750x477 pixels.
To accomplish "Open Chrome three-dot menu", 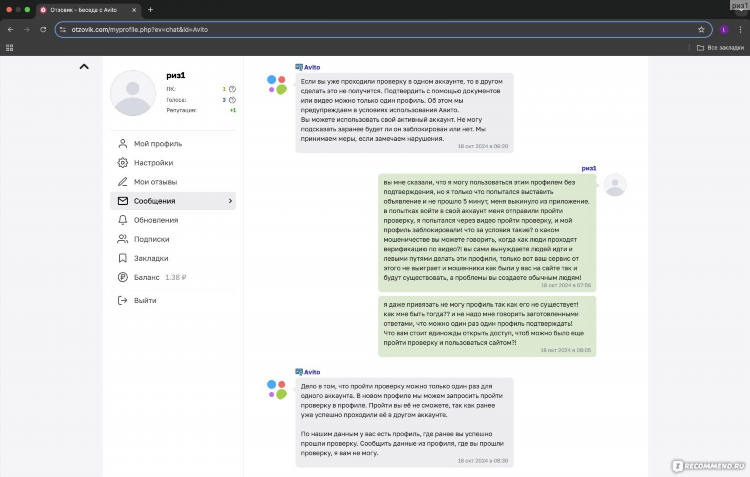I will [740, 30].
